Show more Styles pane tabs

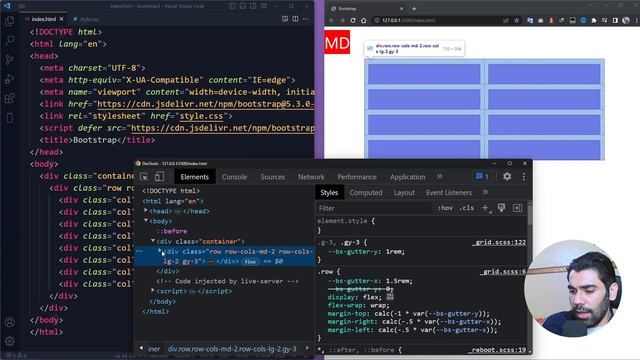(485, 192)
